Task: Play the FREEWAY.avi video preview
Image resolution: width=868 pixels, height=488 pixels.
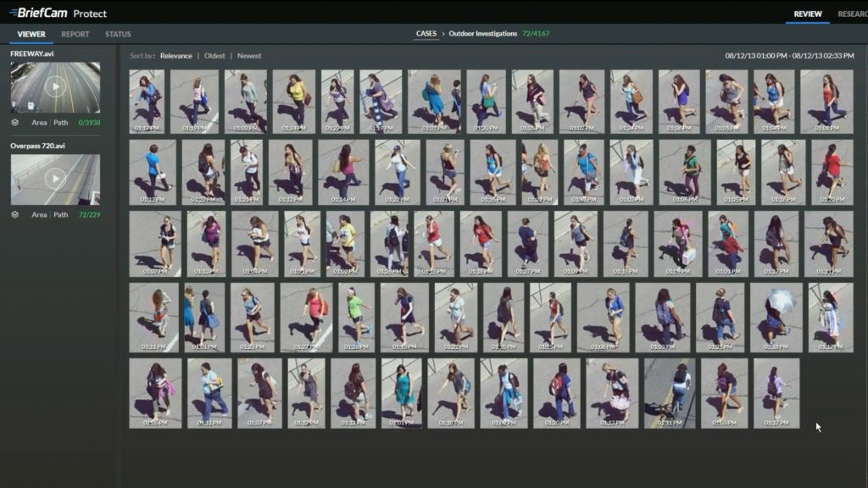Action: pyautogui.click(x=55, y=86)
